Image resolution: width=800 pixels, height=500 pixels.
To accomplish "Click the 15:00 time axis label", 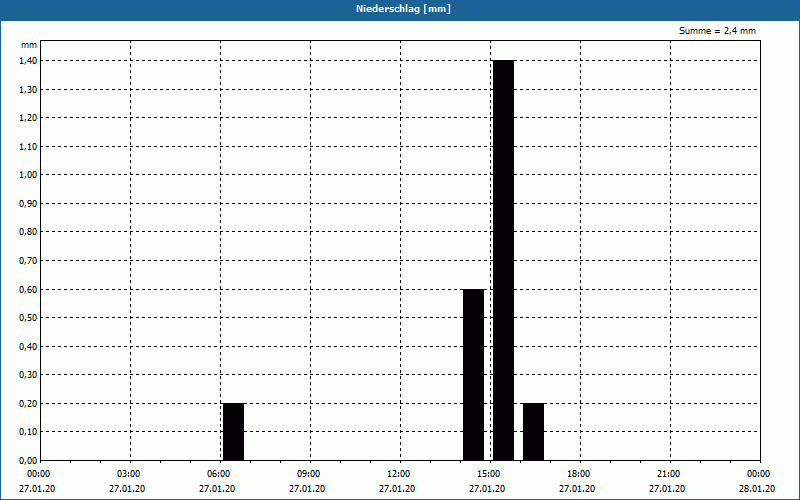I will (x=489, y=474).
